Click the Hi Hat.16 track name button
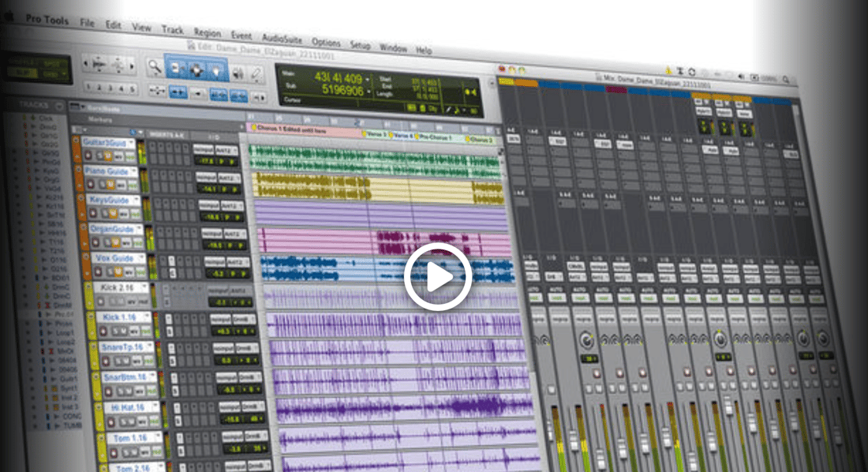Screen dimensions: 868x472 [x=123, y=408]
